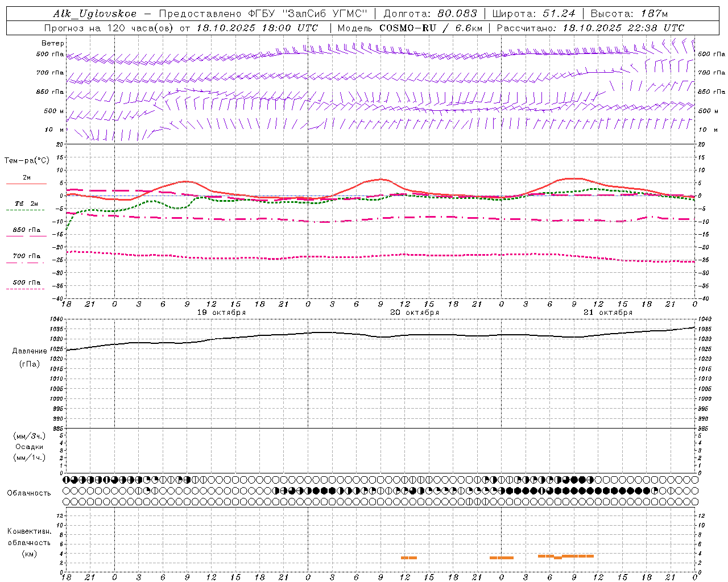
Task: Click the orange convective bar around 0h on 21 October
Action: [x=502, y=558]
